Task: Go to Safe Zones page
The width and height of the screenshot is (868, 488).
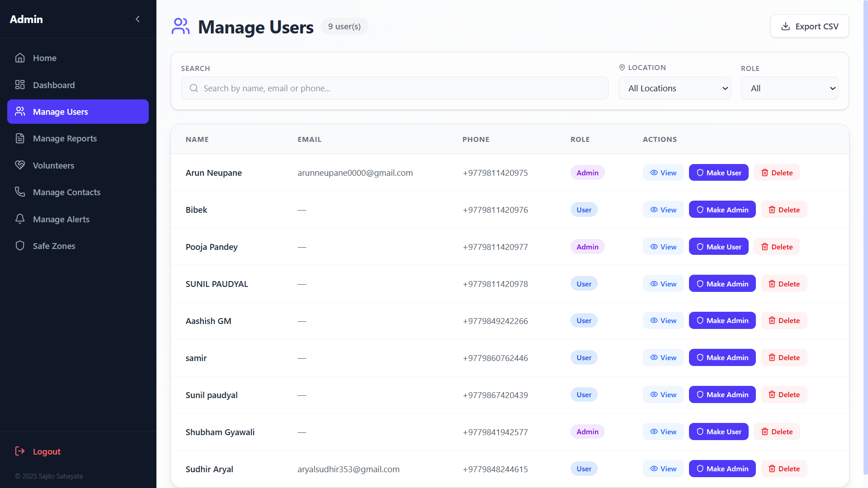Action: [78, 246]
